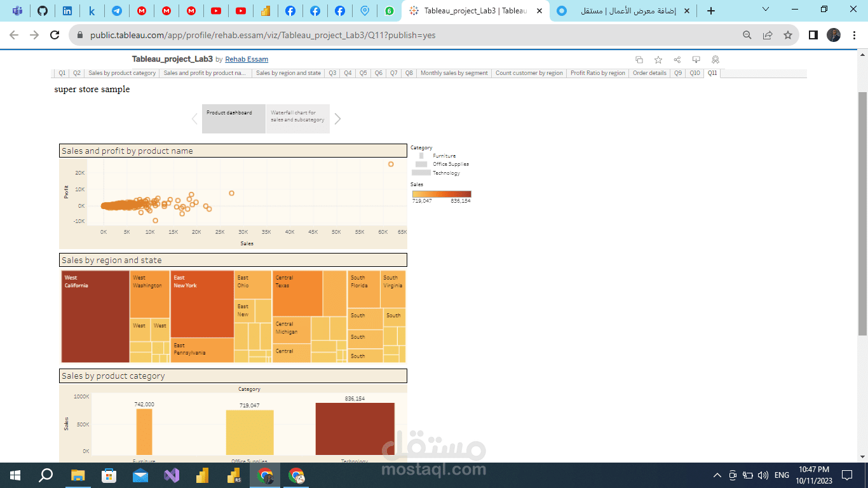The width and height of the screenshot is (868, 488).
Task: Open the Chrome three-dot menu
Action: tap(854, 35)
